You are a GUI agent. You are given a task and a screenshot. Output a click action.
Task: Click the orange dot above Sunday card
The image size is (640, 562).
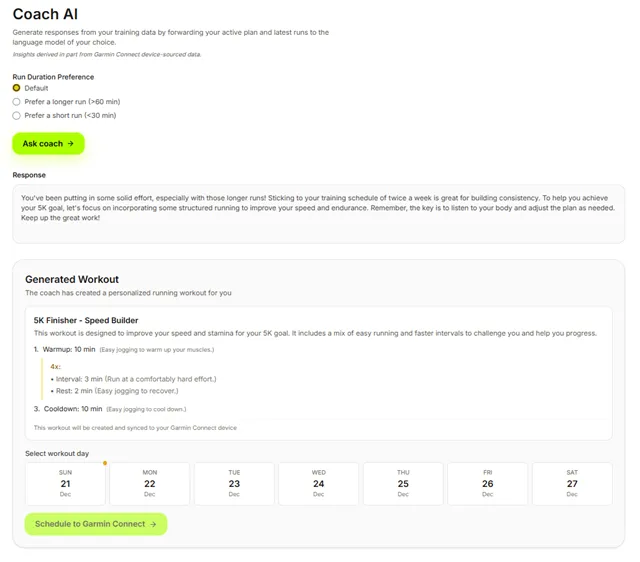105,463
